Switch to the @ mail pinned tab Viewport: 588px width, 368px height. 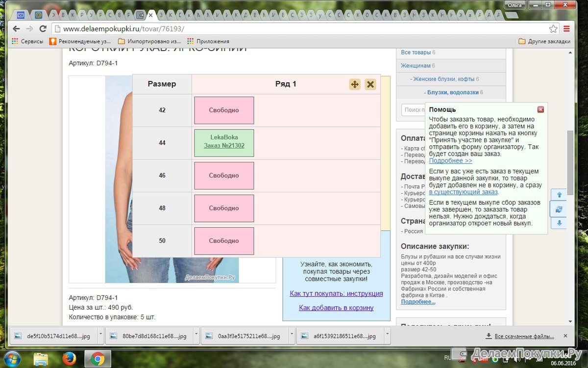[38, 15]
